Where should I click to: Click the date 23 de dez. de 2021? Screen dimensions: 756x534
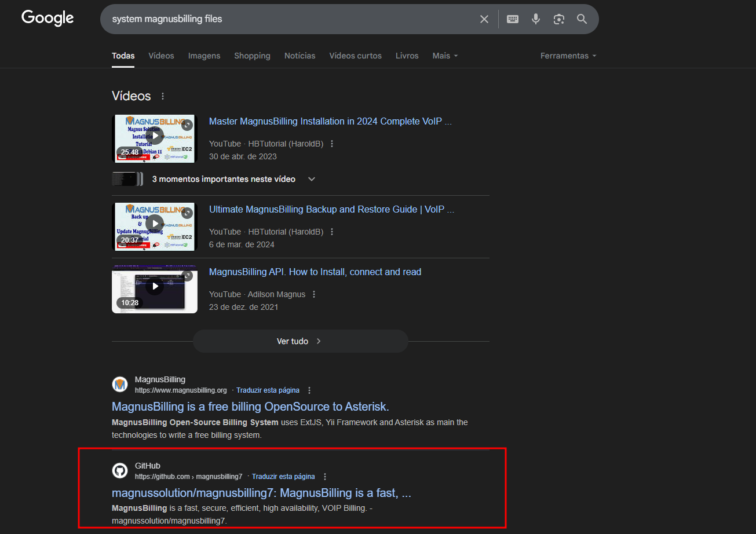(x=243, y=307)
